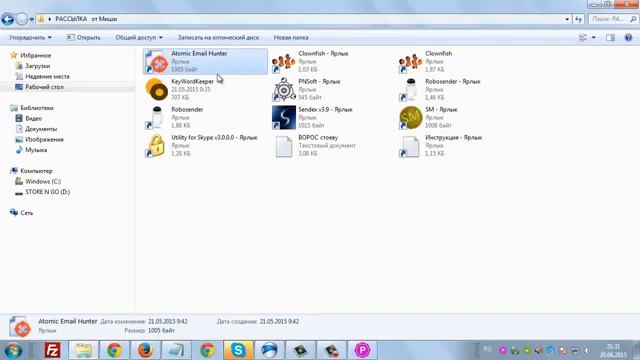Open the Видео library
This screenshot has height=360, width=640.
pos(33,118)
